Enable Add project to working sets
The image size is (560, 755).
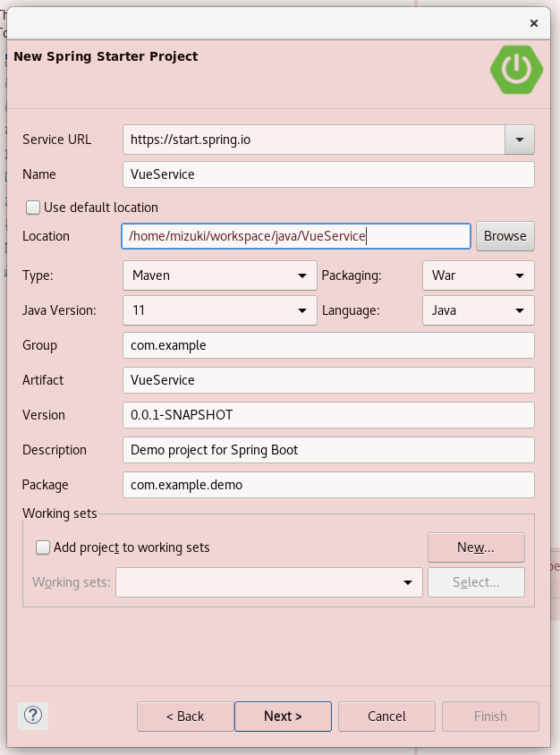tap(43, 547)
